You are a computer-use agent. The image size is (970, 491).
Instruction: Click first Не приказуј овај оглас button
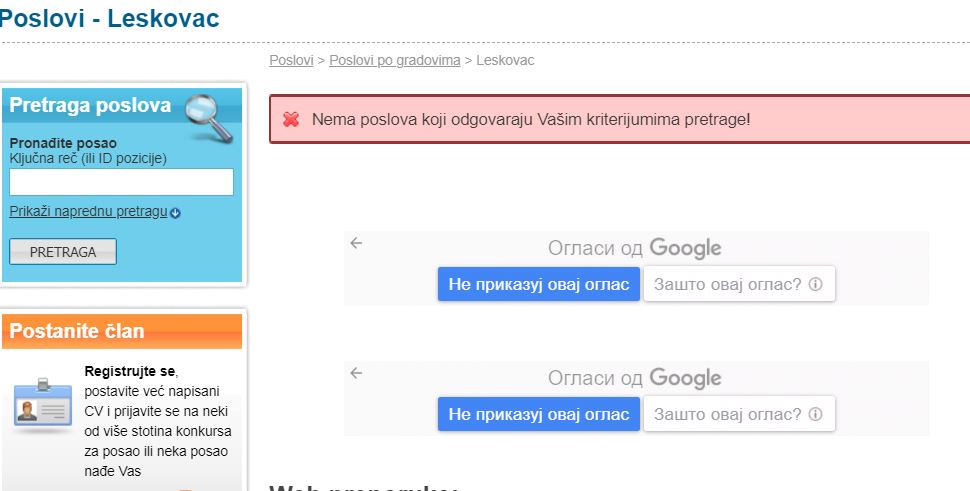point(538,284)
